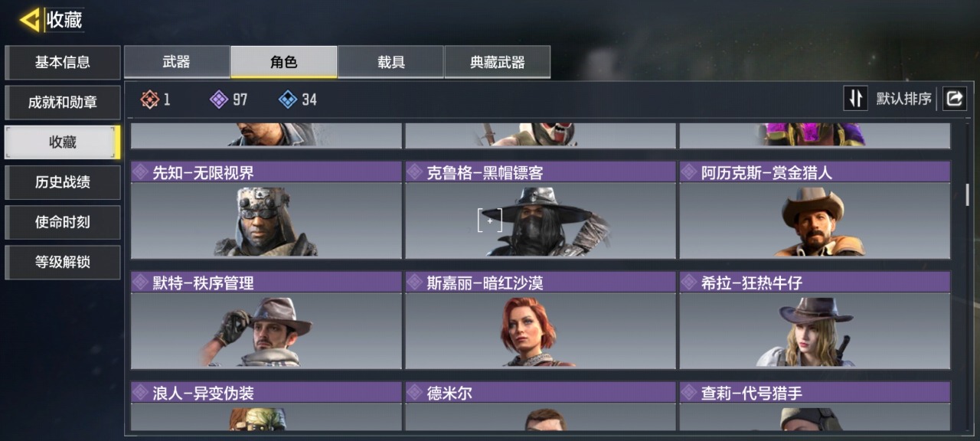The height and width of the screenshot is (441, 980).
Task: Click the purple epic rarity icon
Action: pyautogui.click(x=219, y=100)
